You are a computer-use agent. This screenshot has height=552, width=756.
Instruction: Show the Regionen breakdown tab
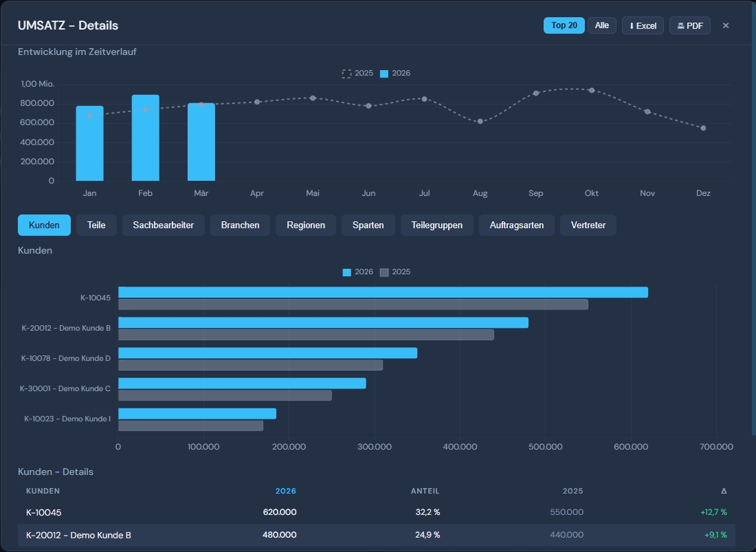click(306, 225)
